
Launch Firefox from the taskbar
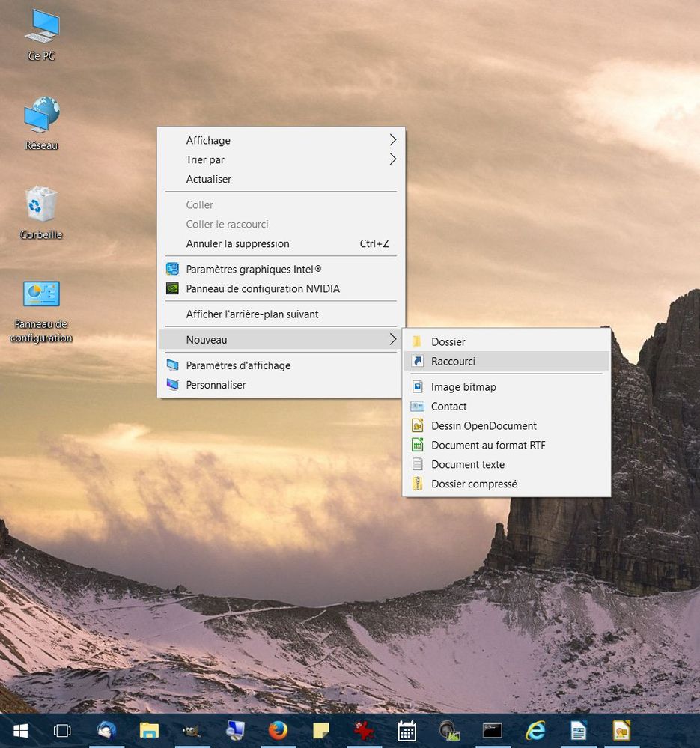278,731
